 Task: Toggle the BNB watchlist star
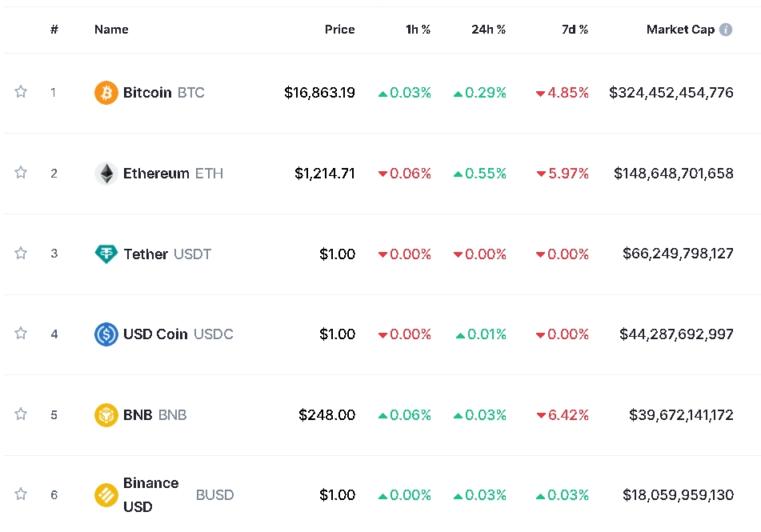(21, 414)
